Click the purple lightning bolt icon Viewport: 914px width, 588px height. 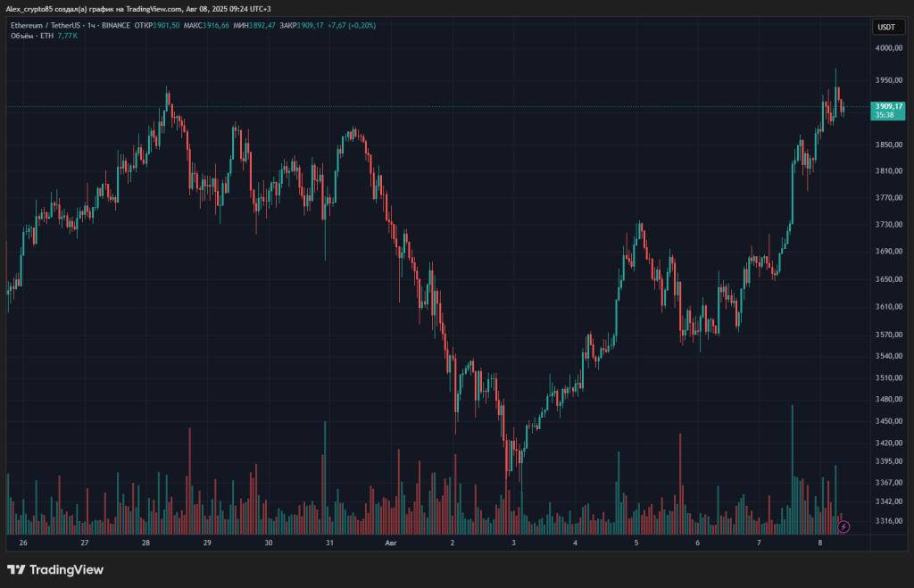[x=843, y=526]
